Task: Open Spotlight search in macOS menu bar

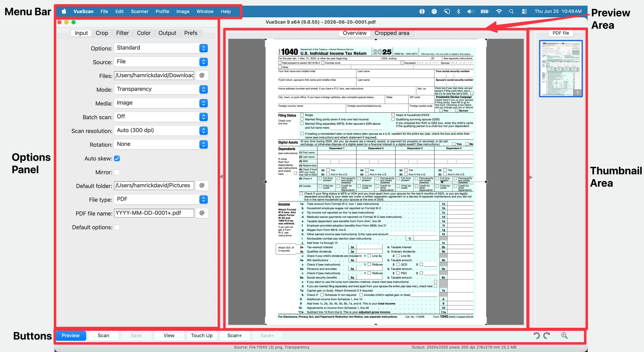Action: [x=511, y=11]
